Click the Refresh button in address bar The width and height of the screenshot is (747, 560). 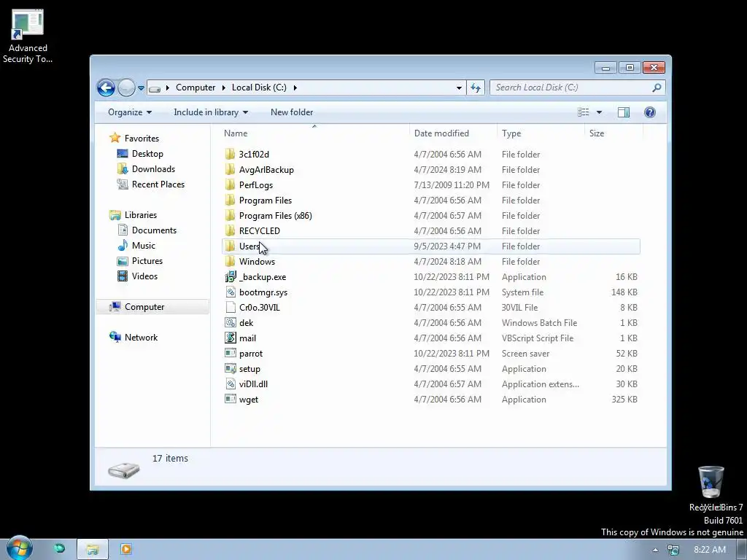[476, 87]
